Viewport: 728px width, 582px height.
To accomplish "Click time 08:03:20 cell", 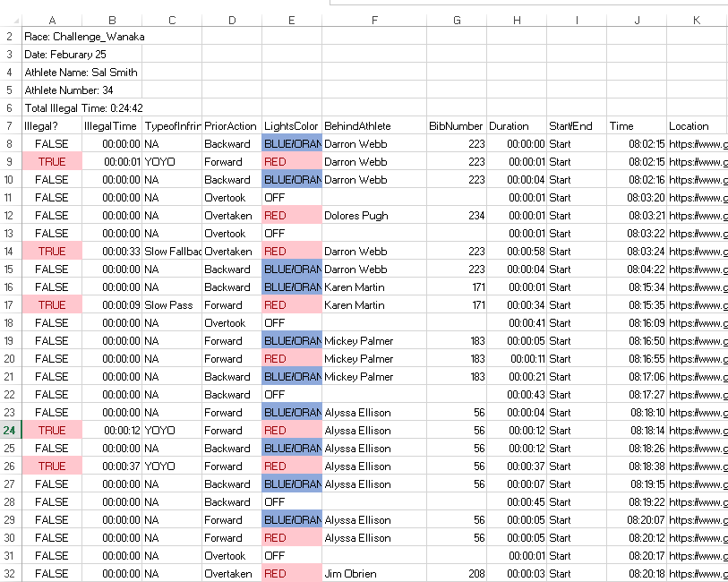I will tap(637, 197).
